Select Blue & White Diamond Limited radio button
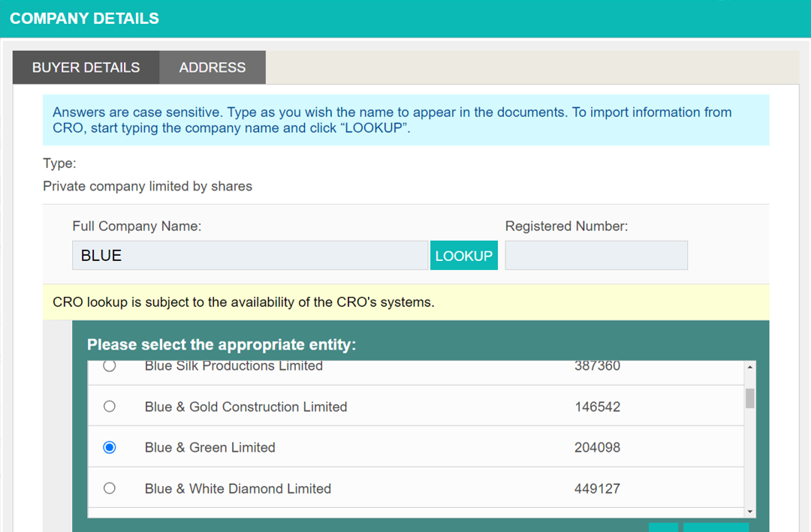811x532 pixels. [x=109, y=488]
